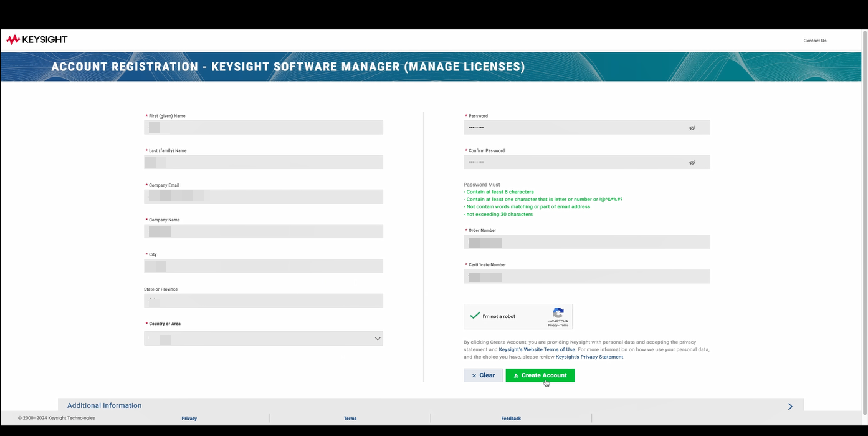Select the Certificate Number input field
Screen dimensions: 868x436
click(x=586, y=277)
